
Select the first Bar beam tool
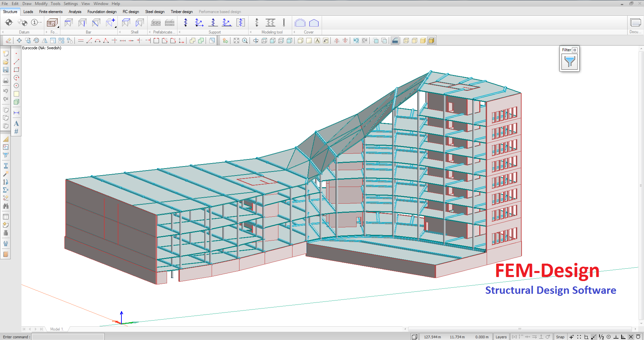tap(68, 22)
